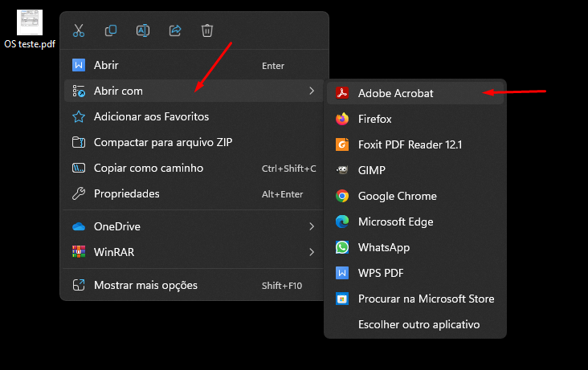Expand the OneDrive chevron arrow
Screen dimensions: 588x370
(x=312, y=226)
